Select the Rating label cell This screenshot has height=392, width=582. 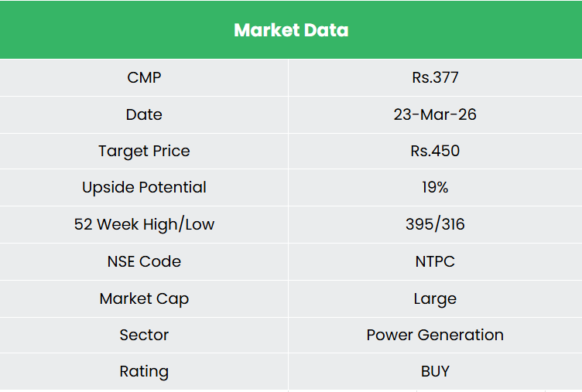coord(144,371)
